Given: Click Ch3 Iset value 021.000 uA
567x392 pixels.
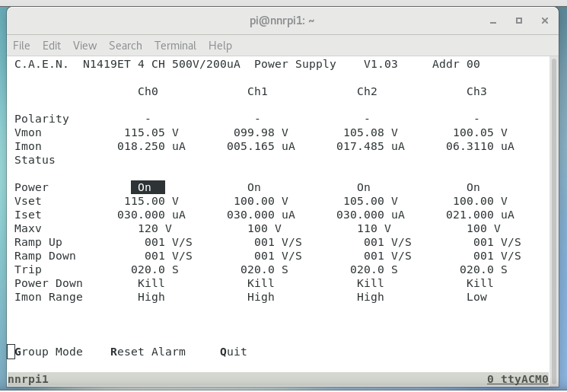Looking at the screenshot, I should 479,215.
